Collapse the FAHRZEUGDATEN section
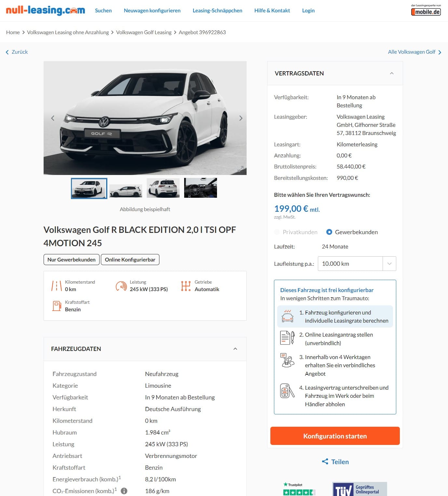448x496 pixels. pyautogui.click(x=235, y=349)
